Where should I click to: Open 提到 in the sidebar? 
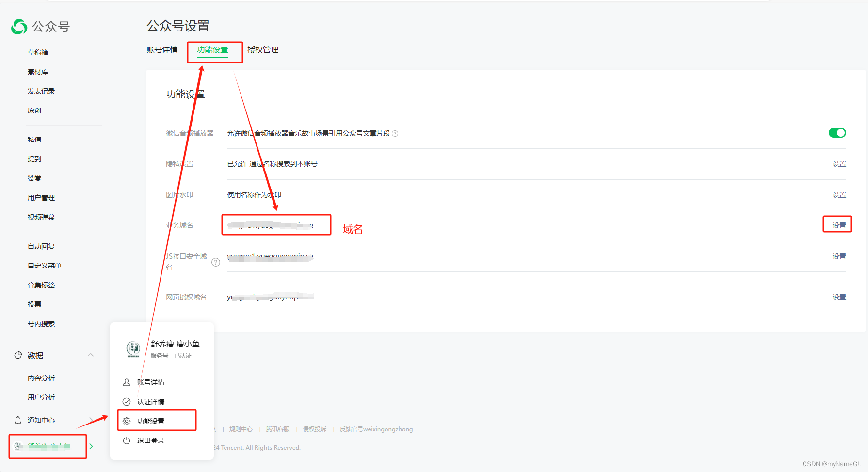coord(34,159)
